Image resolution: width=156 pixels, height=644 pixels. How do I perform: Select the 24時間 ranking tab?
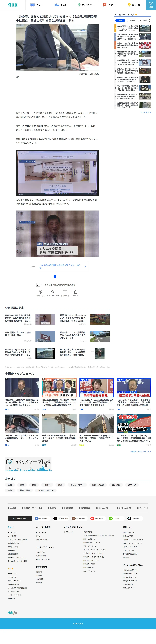coord(133,20)
